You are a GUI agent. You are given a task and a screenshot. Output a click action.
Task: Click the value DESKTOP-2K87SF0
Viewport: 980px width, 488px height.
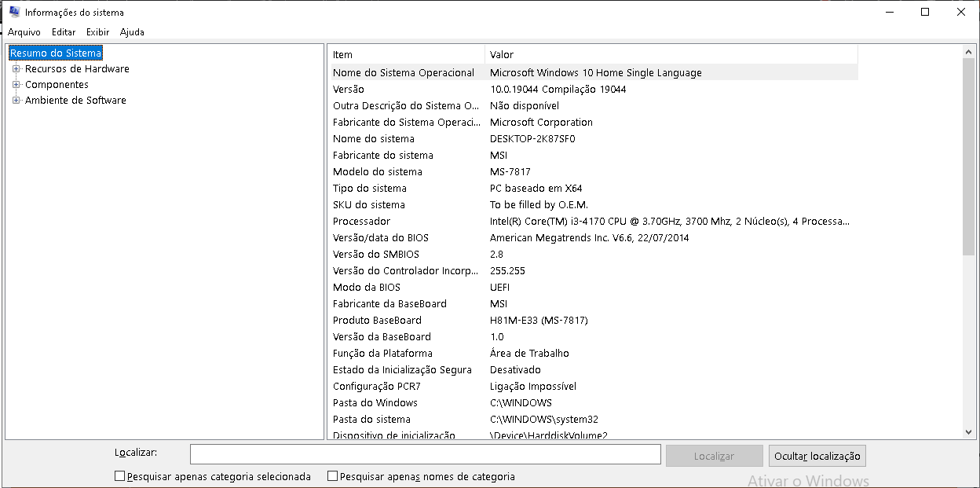[532, 138]
